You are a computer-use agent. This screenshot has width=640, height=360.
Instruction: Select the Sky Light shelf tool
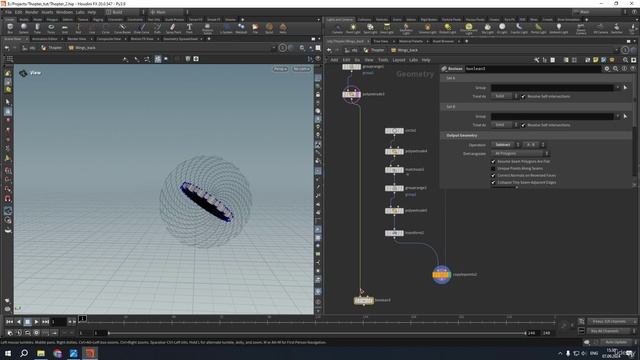pyautogui.click(x=487, y=28)
